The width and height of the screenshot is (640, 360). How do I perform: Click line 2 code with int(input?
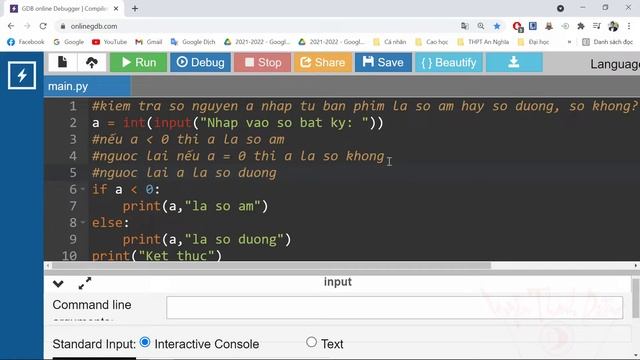tap(238, 123)
